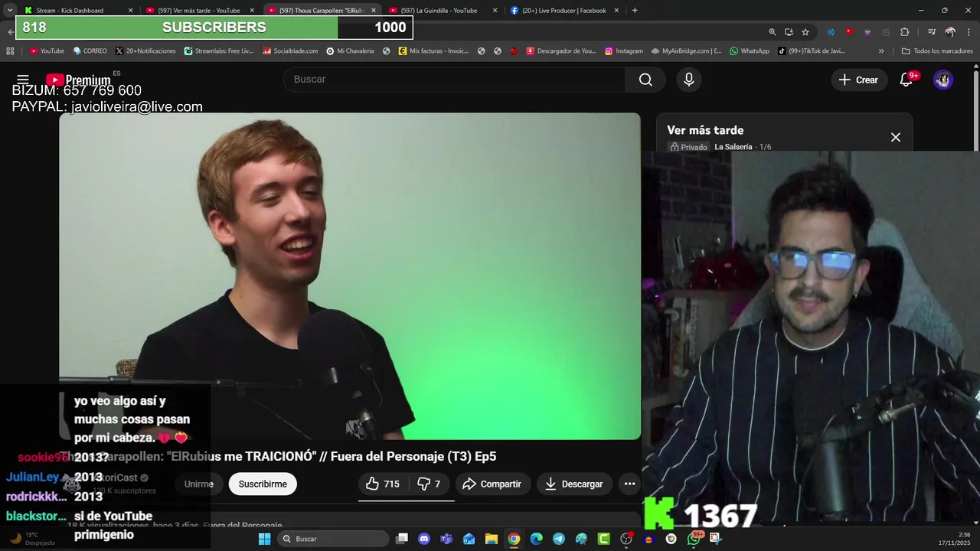Image resolution: width=980 pixels, height=551 pixels.
Task: Open Mis facturas - Invoic... bookmark
Action: (433, 51)
